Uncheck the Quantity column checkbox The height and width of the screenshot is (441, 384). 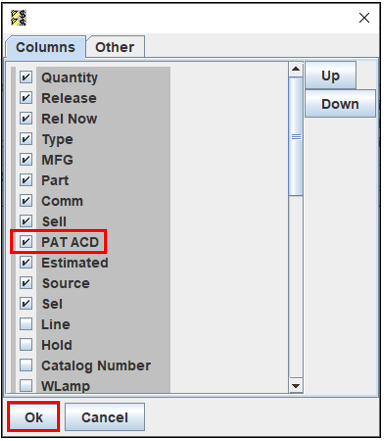click(26, 77)
